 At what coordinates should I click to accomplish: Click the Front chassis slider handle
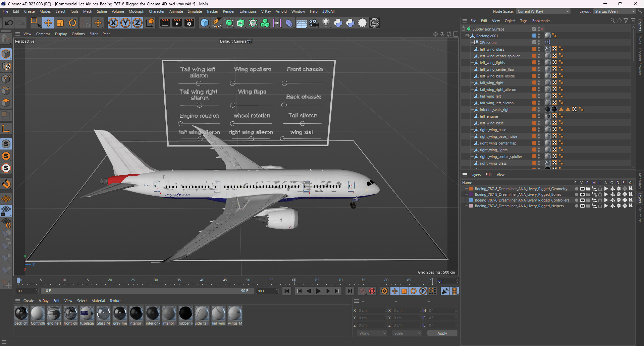pyautogui.click(x=284, y=83)
